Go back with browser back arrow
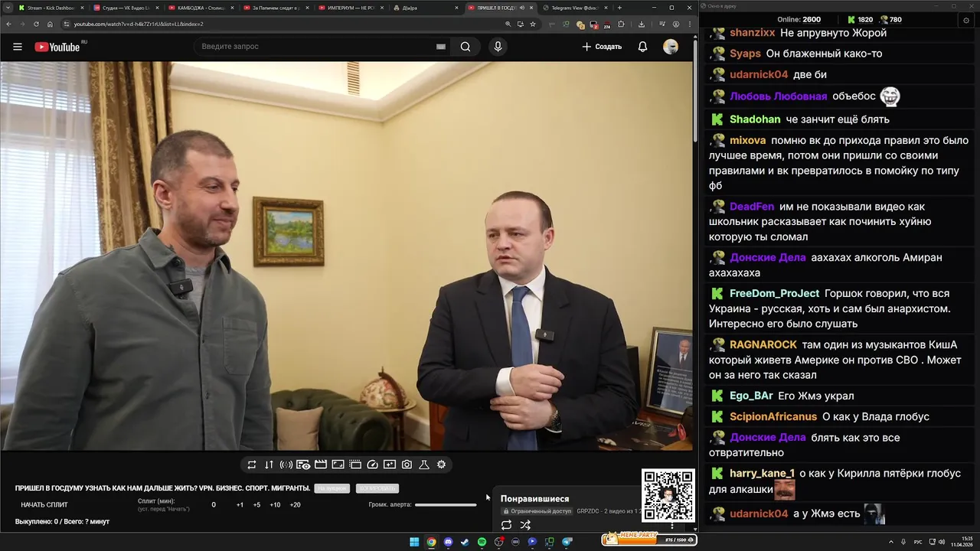Screen dimensions: 980x551 click(8, 24)
